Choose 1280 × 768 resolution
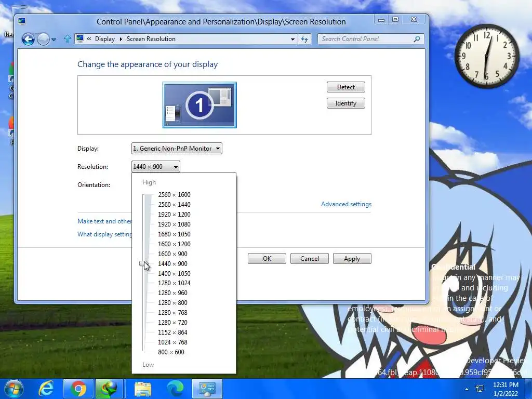The width and height of the screenshot is (532, 399). coord(172,312)
